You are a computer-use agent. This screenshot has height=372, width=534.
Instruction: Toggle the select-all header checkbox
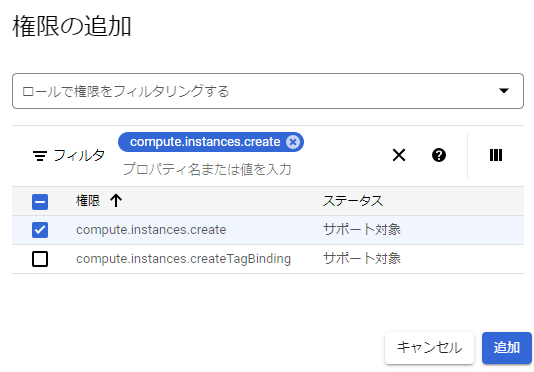(40, 202)
